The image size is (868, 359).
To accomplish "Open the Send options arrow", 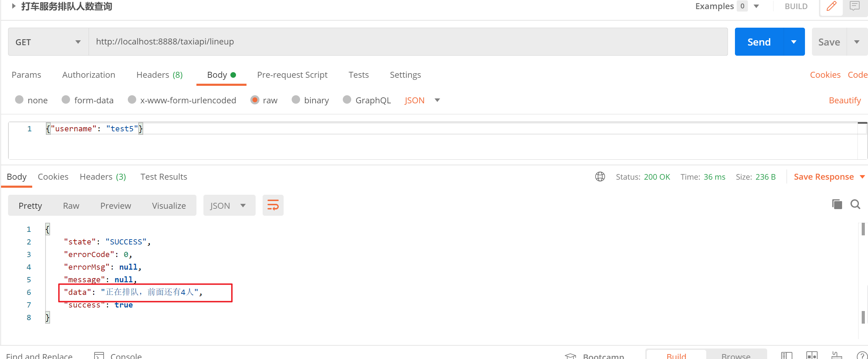I will 794,42.
